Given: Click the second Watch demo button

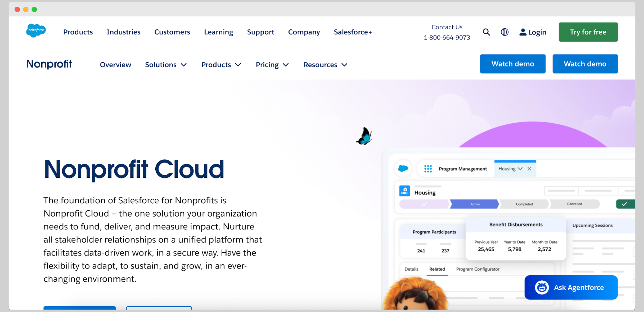Looking at the screenshot, I should point(585,64).
